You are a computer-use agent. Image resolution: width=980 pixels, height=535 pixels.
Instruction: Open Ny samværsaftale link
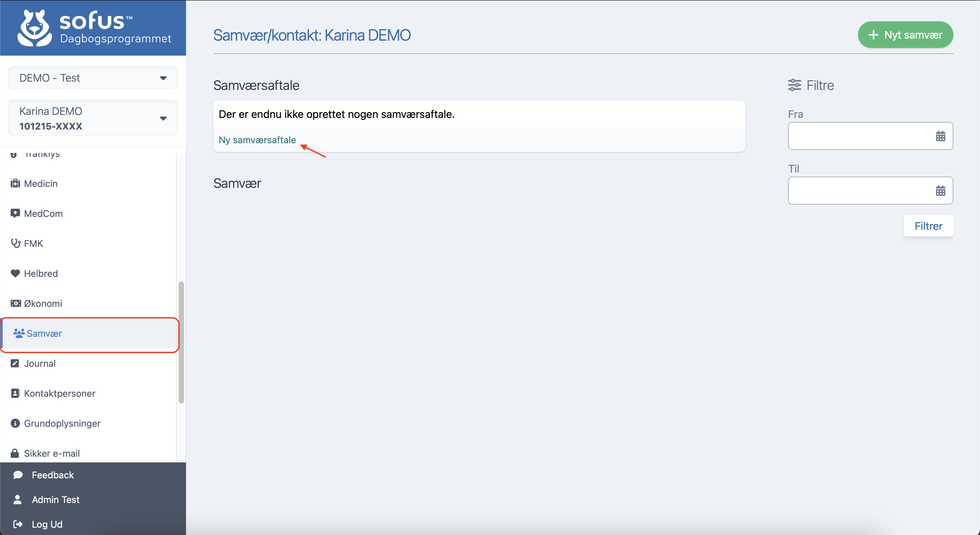[257, 140]
